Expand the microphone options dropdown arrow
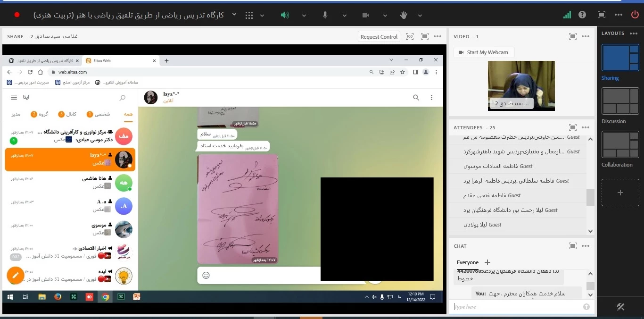Screen dimensions: 644x319 (345, 15)
